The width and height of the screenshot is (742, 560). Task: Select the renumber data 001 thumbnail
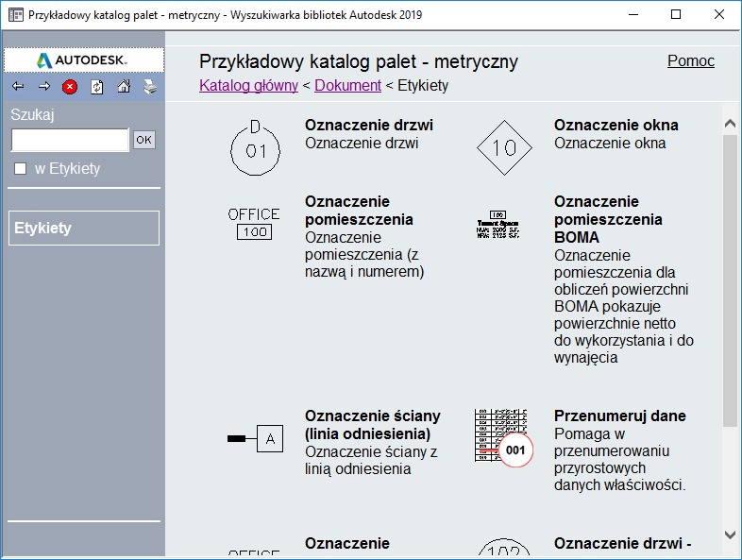pos(503,438)
